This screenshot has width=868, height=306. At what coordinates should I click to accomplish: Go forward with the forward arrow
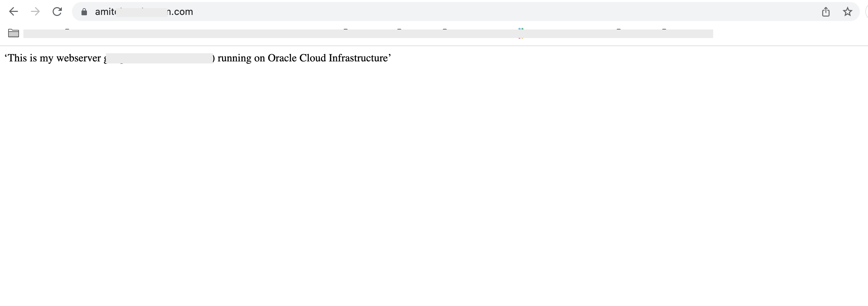click(35, 12)
